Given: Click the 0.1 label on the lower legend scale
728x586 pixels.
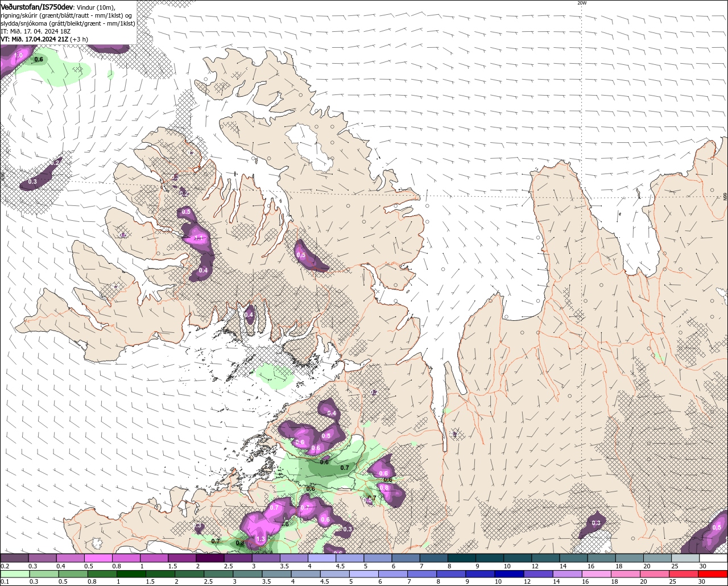Looking at the screenshot, I should [5, 581].
